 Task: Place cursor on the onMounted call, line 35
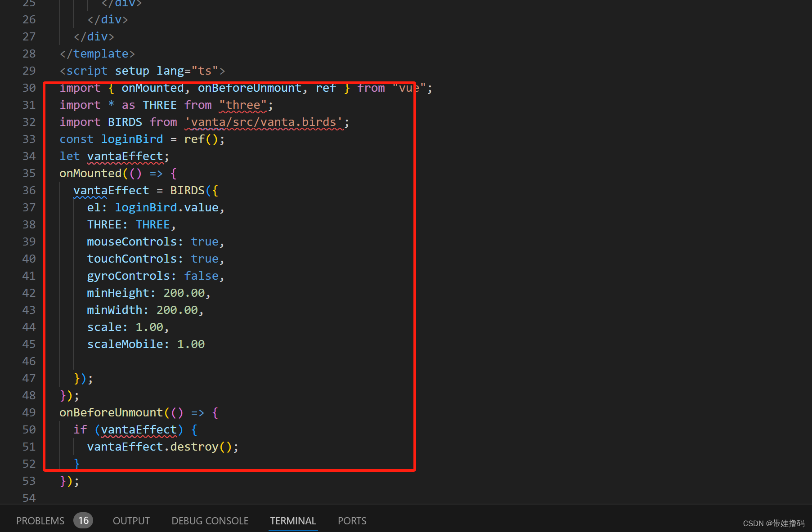click(90, 173)
